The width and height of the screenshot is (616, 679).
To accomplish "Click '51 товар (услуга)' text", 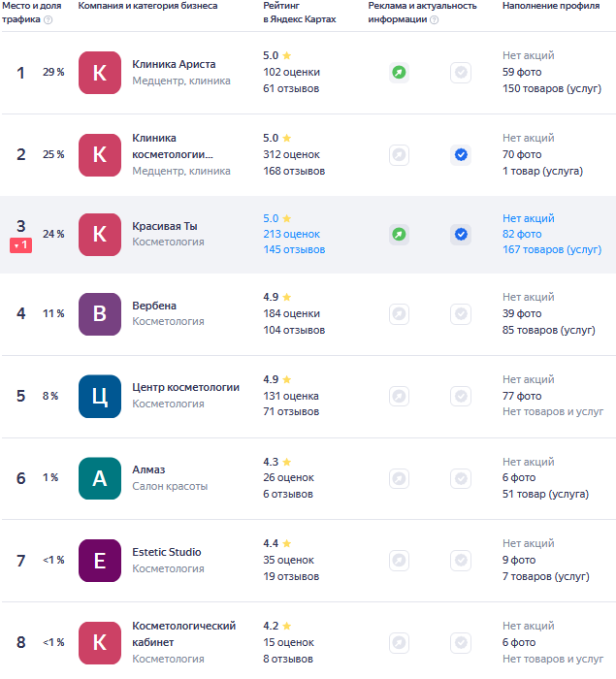I will click(546, 494).
